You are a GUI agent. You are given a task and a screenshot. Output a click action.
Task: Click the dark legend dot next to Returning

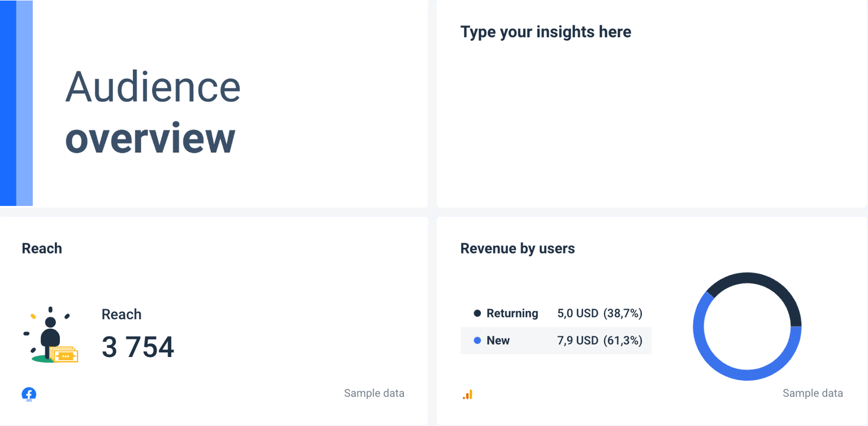tap(477, 313)
